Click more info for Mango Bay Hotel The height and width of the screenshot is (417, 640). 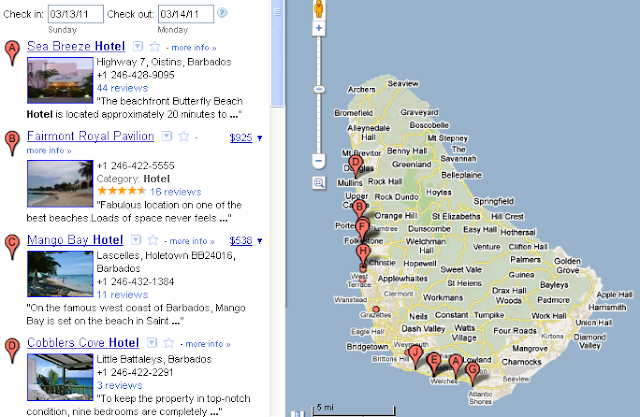click(x=192, y=241)
